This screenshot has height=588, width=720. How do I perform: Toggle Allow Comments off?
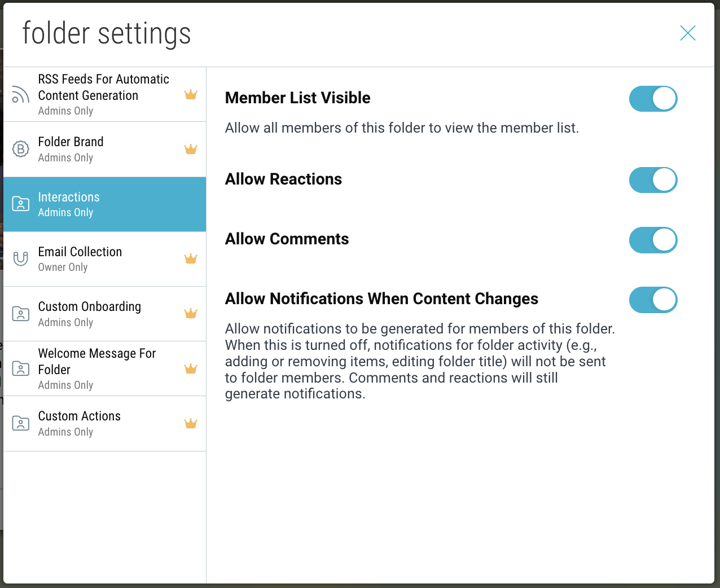tap(653, 240)
